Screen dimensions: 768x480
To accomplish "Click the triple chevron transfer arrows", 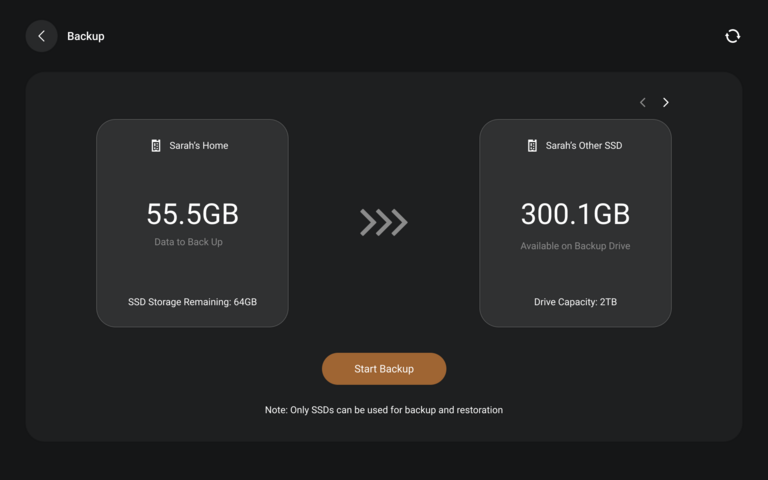I will (384, 222).
